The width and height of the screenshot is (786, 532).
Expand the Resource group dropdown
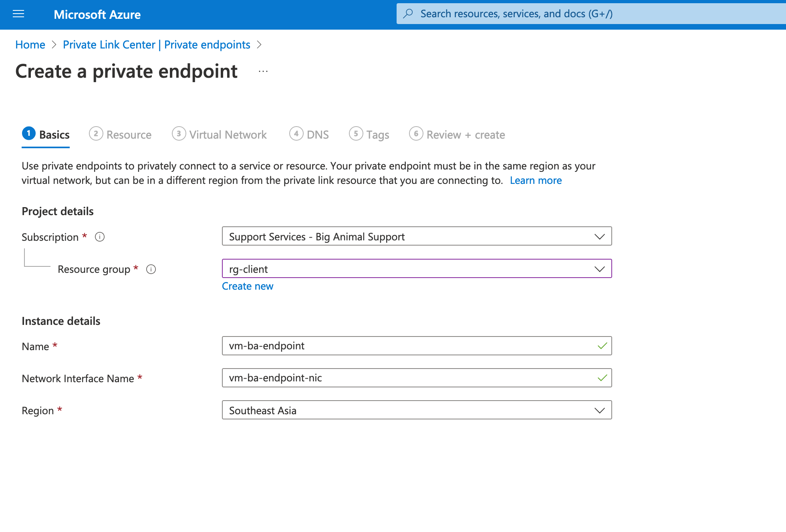[417, 269]
